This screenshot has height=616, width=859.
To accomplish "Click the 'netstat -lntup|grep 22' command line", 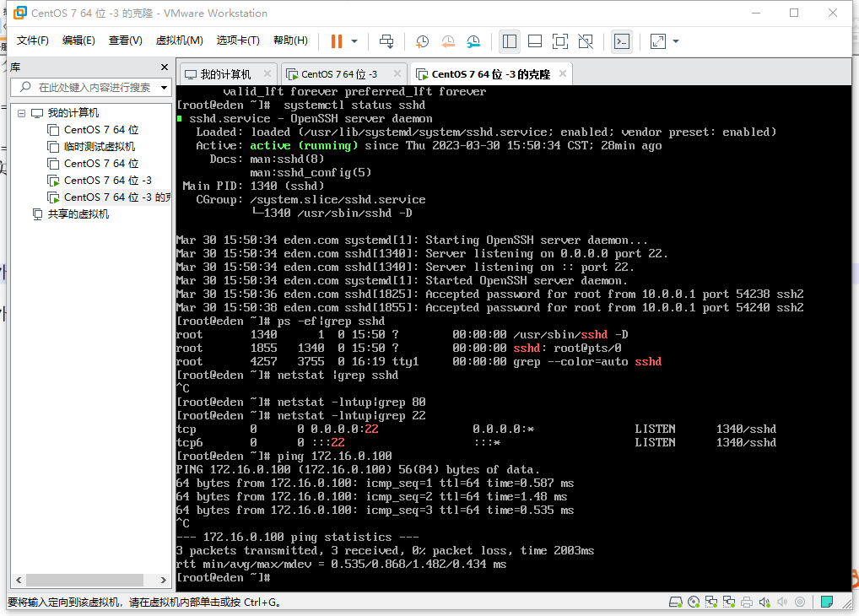I will pos(351,415).
